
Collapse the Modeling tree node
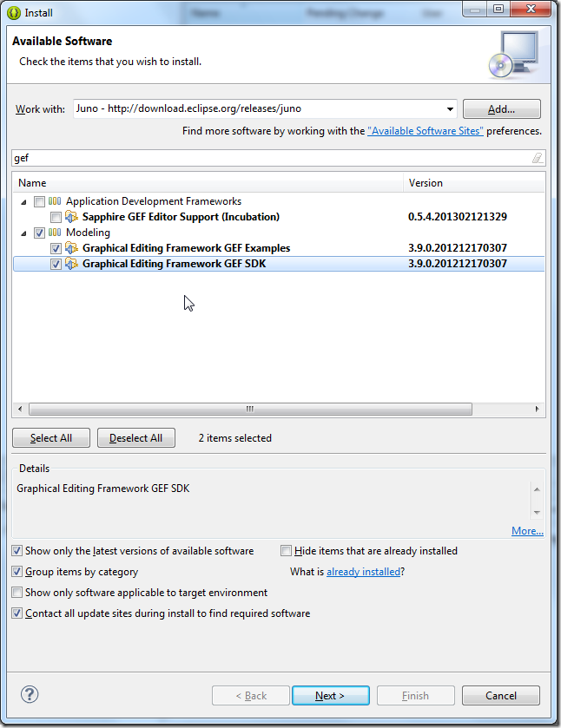point(23,233)
